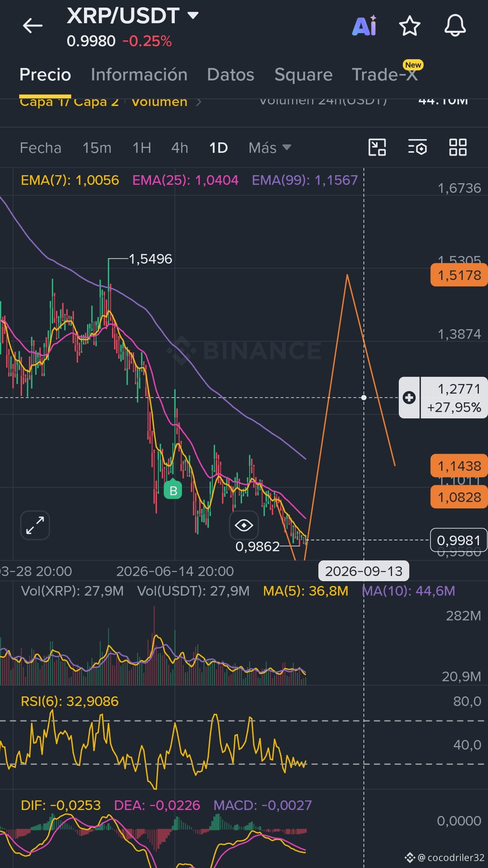Tap the MA(5) 36,8M volume value
Image resolution: width=488 pixels, height=868 pixels.
[306, 591]
